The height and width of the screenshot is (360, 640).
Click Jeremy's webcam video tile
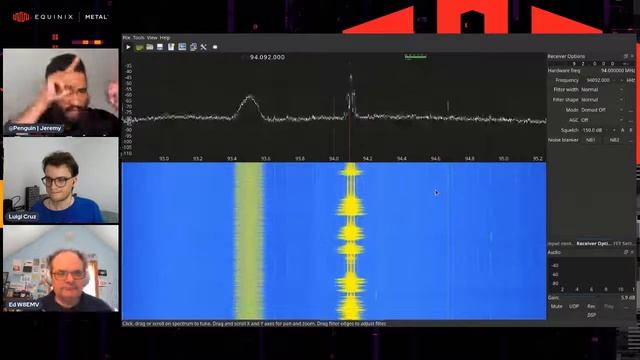[x=61, y=92]
